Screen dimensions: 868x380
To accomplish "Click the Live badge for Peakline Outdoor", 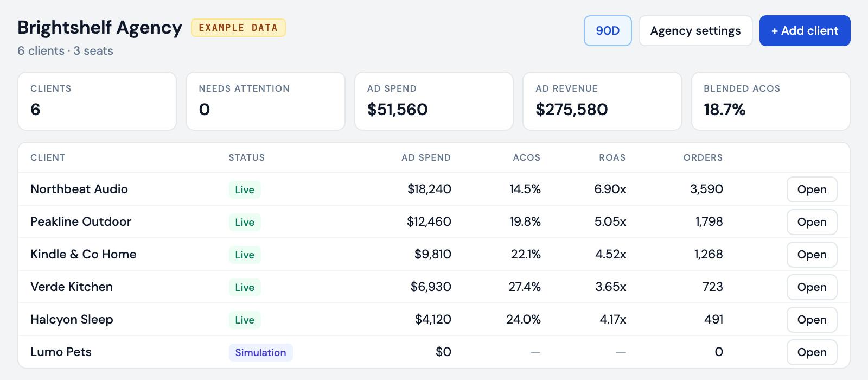I will tap(245, 222).
